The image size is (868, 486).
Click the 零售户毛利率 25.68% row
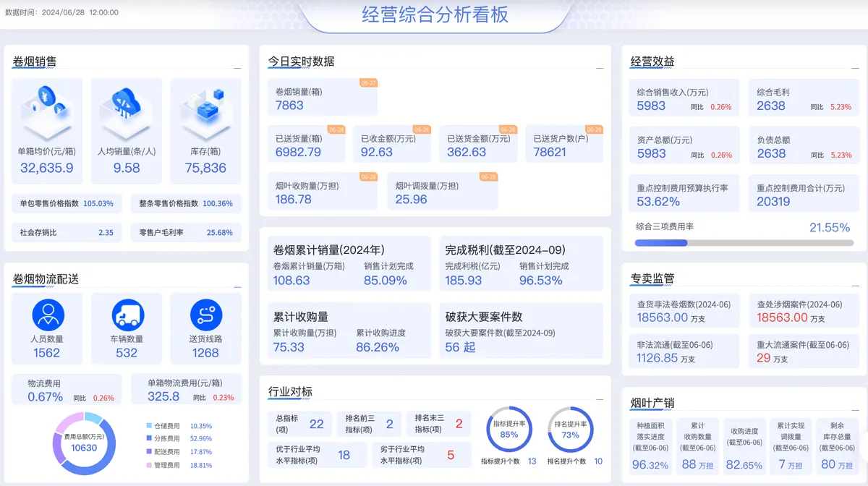point(186,233)
